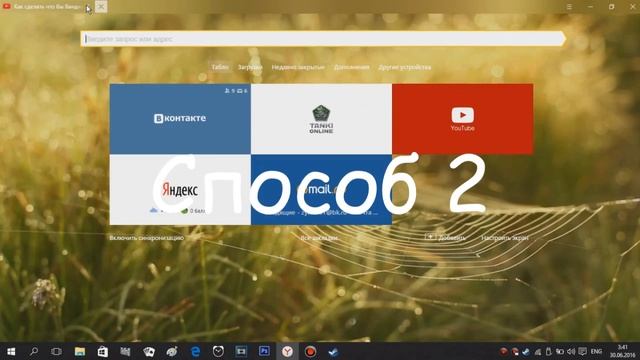The height and width of the screenshot is (360, 640).
Task: Select the Табло tab
Action: pyautogui.click(x=220, y=67)
